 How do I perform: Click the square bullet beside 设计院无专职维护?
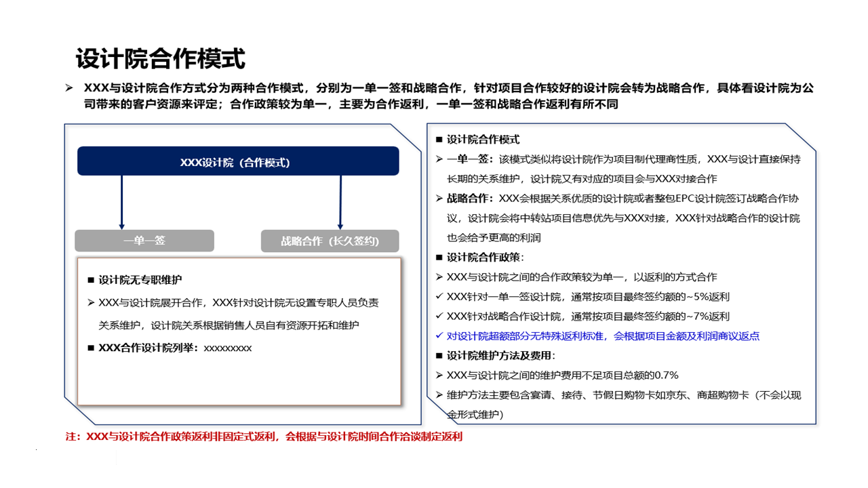point(91,280)
